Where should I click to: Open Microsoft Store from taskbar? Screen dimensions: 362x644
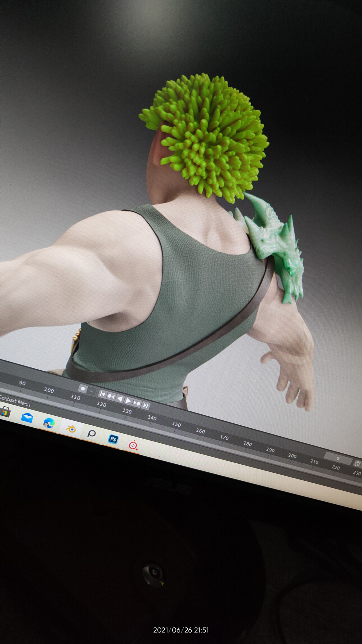coord(5,412)
